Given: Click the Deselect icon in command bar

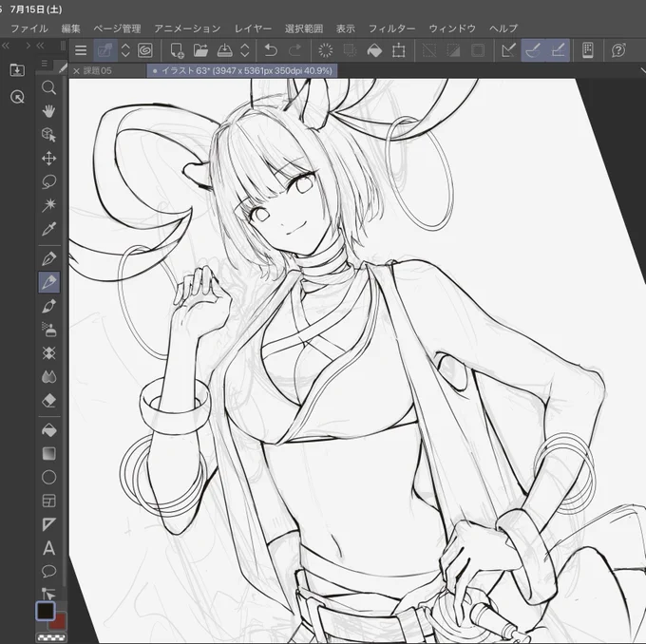Looking at the screenshot, I should [429, 50].
